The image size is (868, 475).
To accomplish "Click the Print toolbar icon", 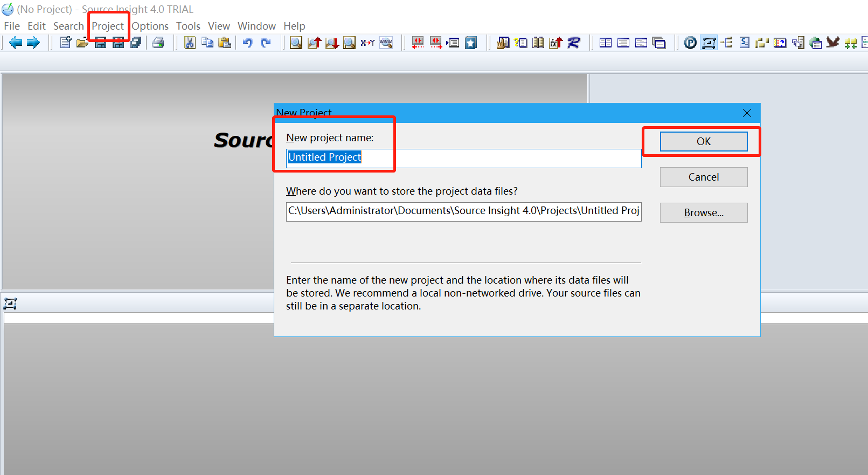I will pyautogui.click(x=158, y=43).
